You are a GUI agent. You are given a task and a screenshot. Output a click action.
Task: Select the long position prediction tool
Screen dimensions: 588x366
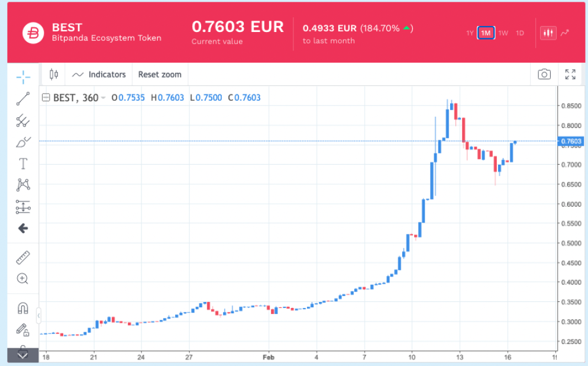pos(23,207)
